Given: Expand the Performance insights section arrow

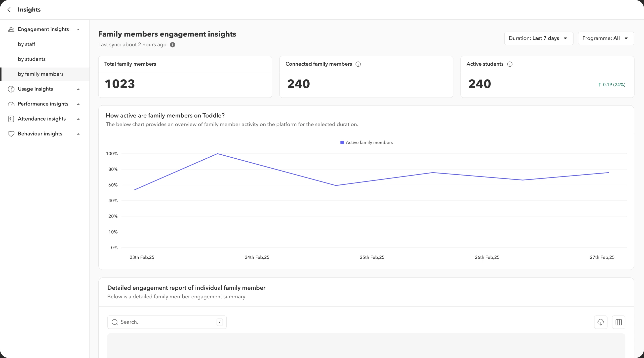Looking at the screenshot, I should pos(78,104).
